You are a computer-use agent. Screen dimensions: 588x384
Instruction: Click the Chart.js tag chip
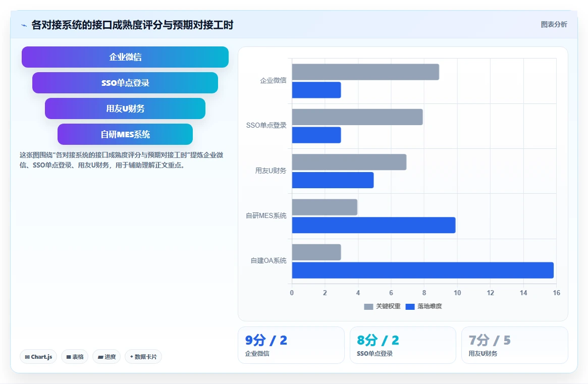click(x=38, y=357)
